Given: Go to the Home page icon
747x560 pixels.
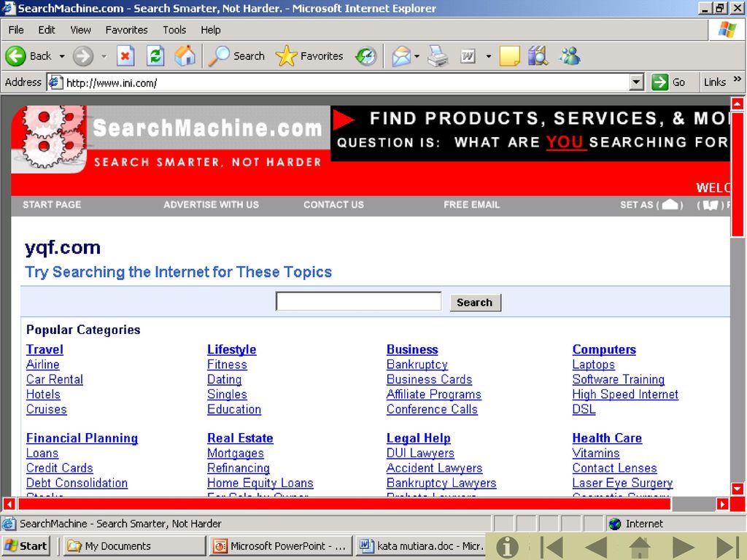Looking at the screenshot, I should coord(185,56).
